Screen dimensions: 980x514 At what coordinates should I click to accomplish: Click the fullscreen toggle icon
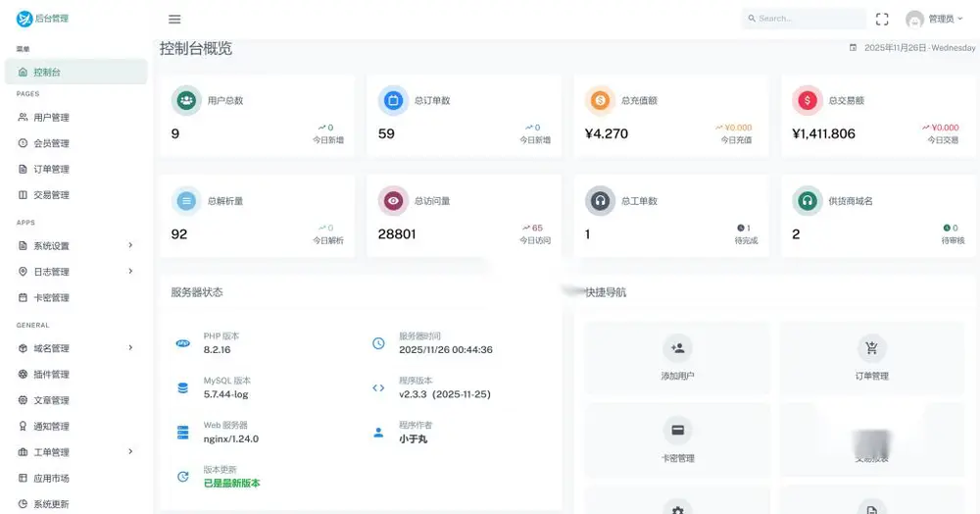tap(882, 20)
